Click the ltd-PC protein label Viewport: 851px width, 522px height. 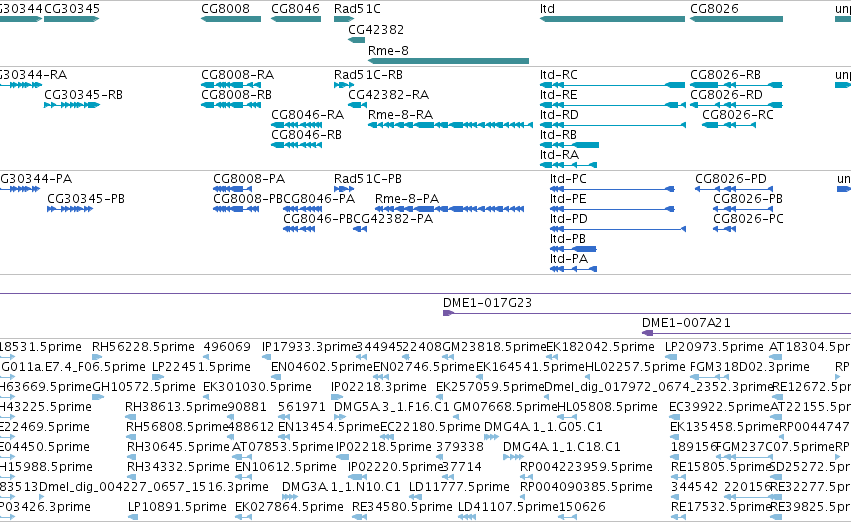[x=568, y=179]
